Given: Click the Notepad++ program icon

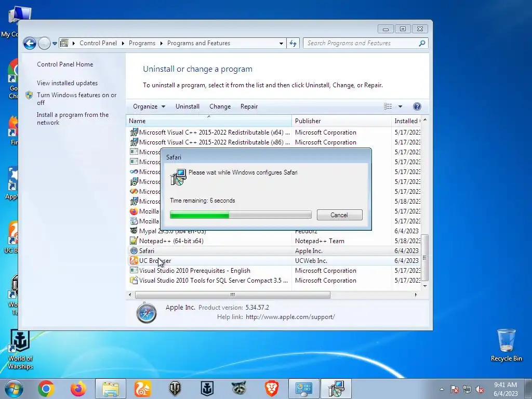Looking at the screenshot, I should tap(134, 241).
